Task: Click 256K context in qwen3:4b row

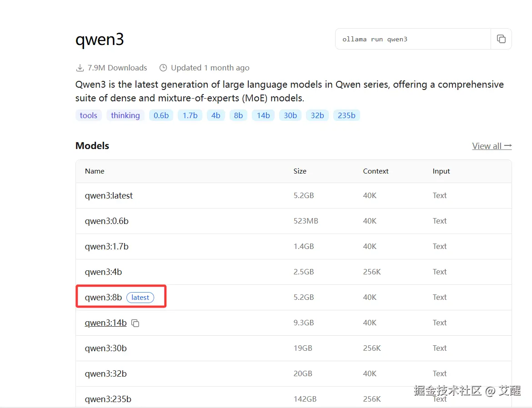Action: [x=372, y=272]
